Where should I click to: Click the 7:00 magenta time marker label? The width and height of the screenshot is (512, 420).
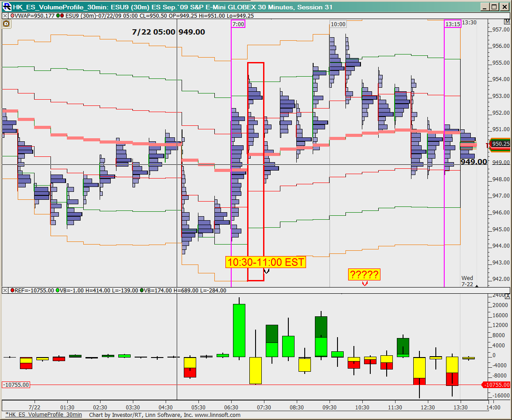(238, 24)
